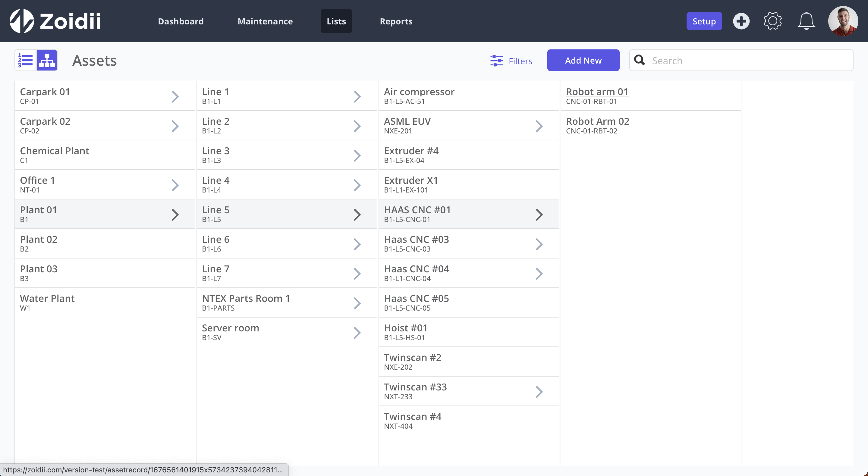Click the search magnifier icon
Screen dimensions: 868x476
(x=640, y=60)
